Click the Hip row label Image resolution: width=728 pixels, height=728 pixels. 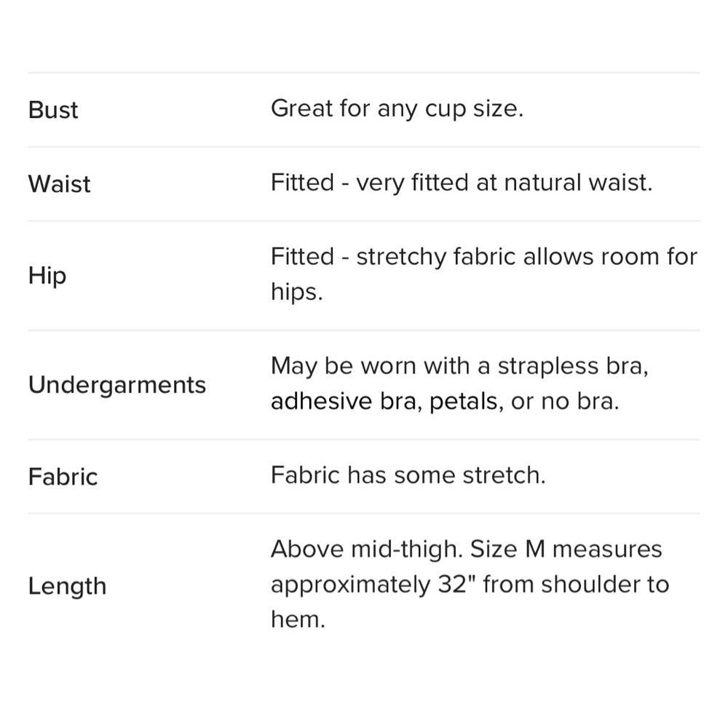click(47, 275)
